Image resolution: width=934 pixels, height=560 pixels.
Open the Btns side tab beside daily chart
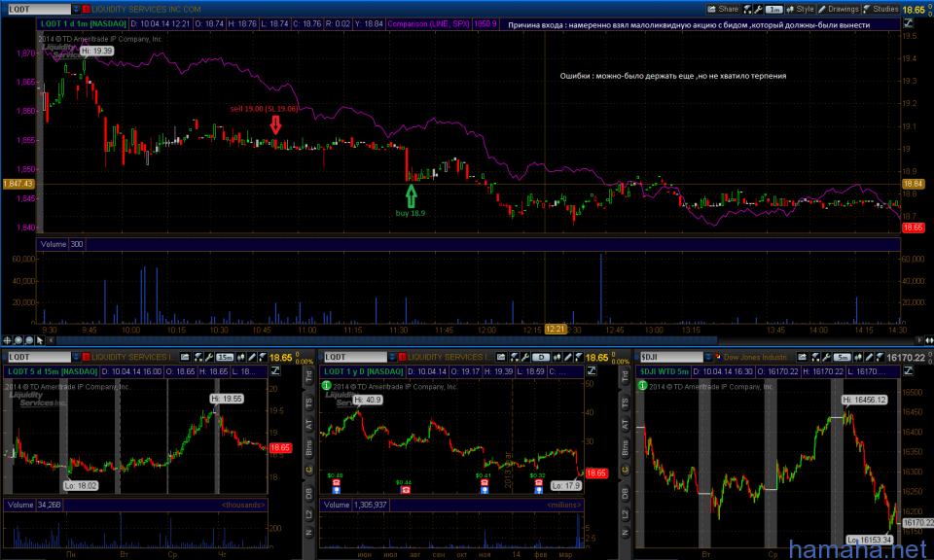625,447
